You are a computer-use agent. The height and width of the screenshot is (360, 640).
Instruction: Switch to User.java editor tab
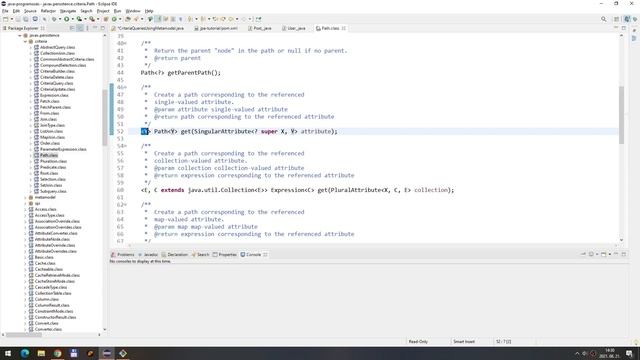click(x=293, y=28)
